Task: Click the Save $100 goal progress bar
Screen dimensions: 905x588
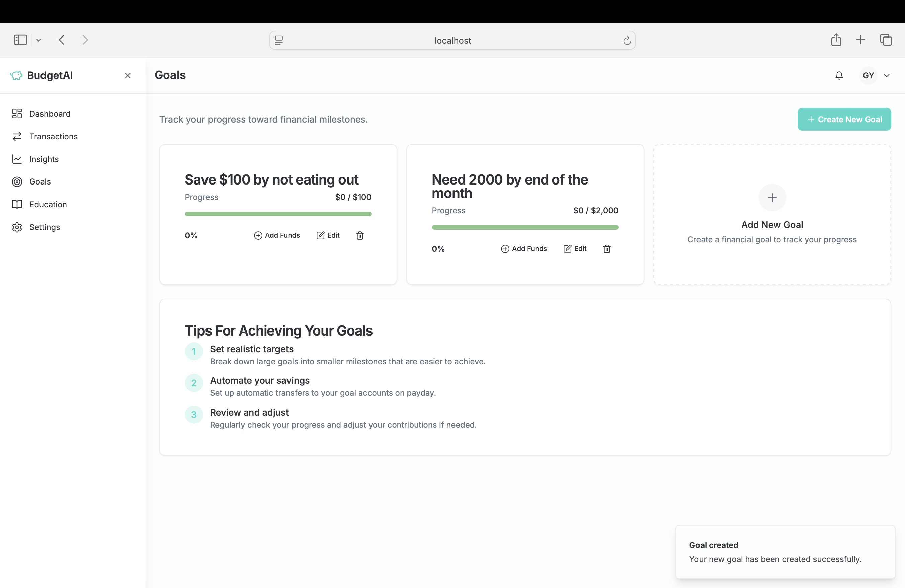Action: pos(278,214)
